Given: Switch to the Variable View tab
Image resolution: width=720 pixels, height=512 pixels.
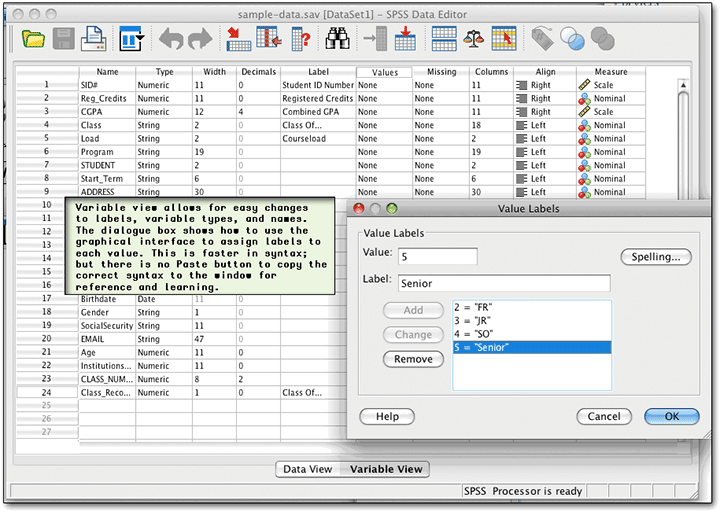Looking at the screenshot, I should [x=386, y=469].
